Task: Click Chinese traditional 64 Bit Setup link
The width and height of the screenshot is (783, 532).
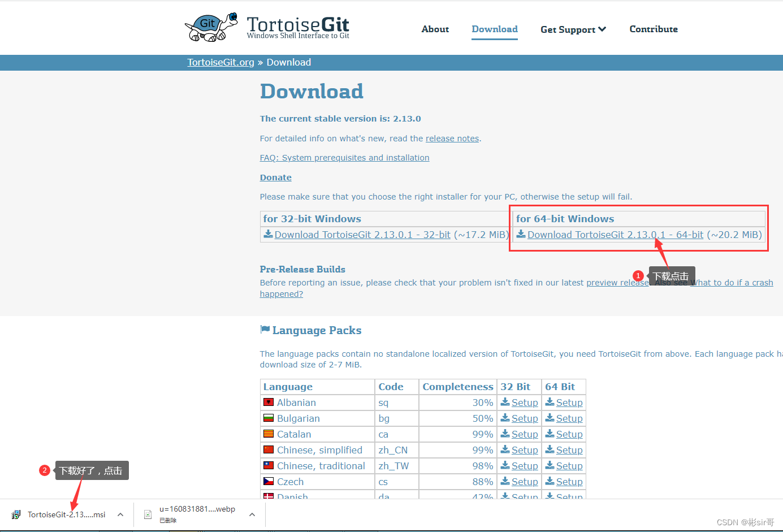Action: pos(569,466)
